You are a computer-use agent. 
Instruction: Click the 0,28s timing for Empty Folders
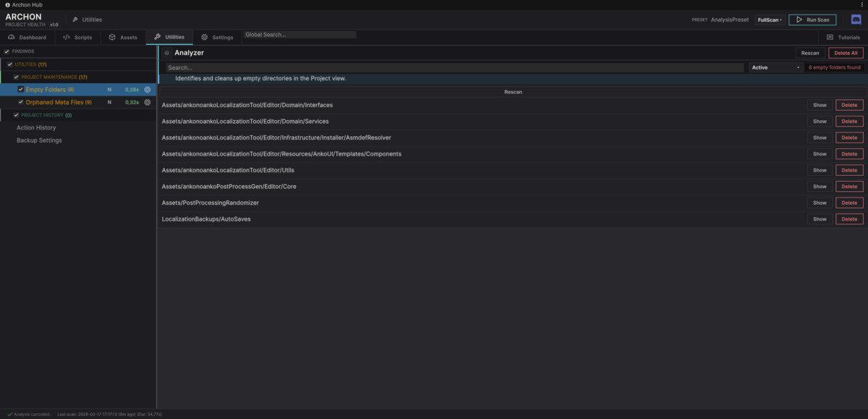click(132, 90)
